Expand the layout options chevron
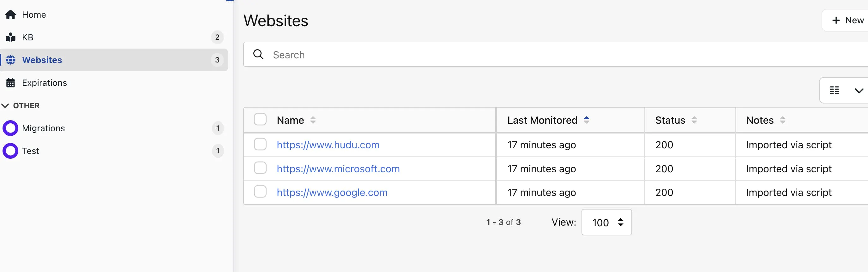This screenshot has width=868, height=272. (859, 90)
